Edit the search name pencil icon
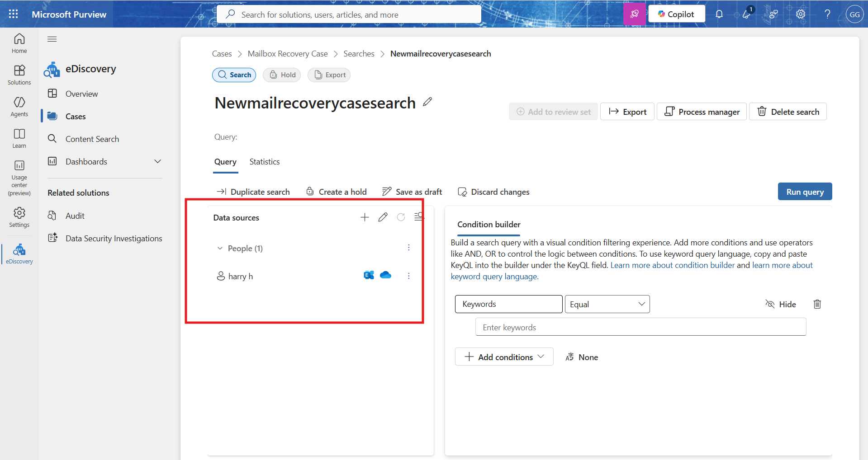Screen dimensions: 868x460 (x=427, y=102)
